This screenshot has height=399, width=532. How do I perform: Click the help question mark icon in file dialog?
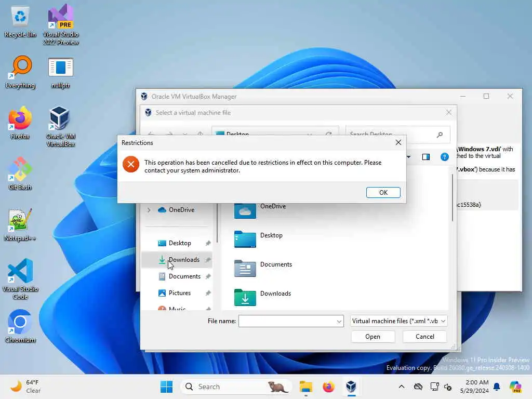pos(445,157)
